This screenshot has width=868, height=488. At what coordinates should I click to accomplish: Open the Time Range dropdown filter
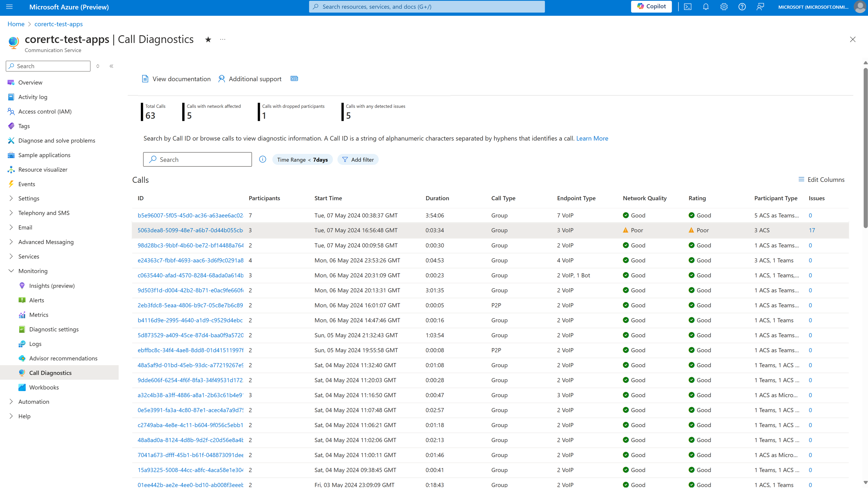(x=302, y=159)
